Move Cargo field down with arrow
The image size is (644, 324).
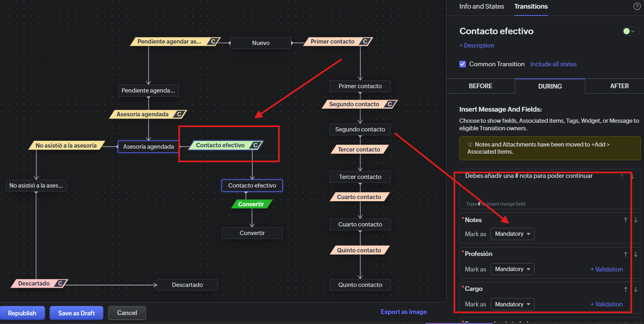tap(636, 289)
